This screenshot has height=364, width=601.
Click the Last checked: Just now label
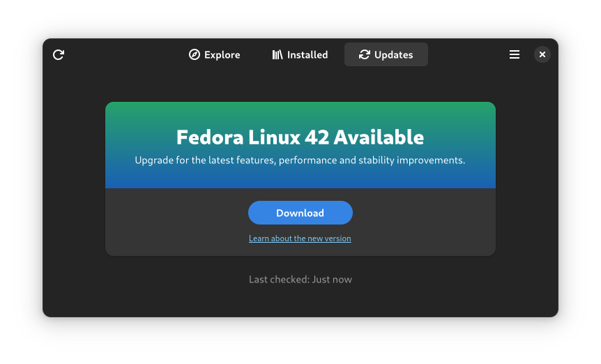pos(300,280)
